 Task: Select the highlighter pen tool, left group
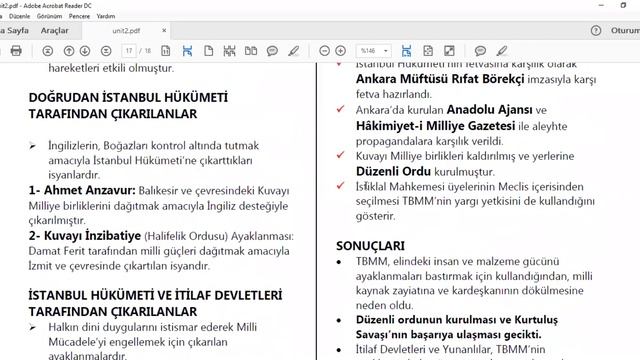[x=293, y=51]
